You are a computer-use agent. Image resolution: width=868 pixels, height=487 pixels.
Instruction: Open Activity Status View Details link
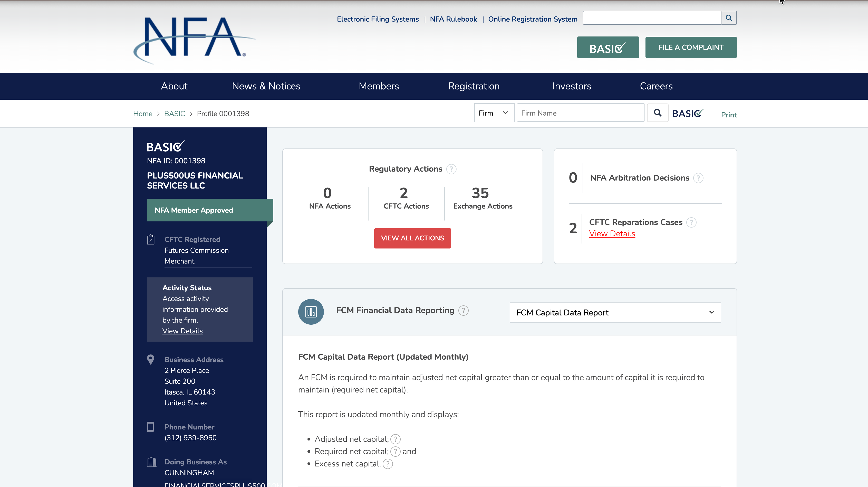click(x=182, y=331)
